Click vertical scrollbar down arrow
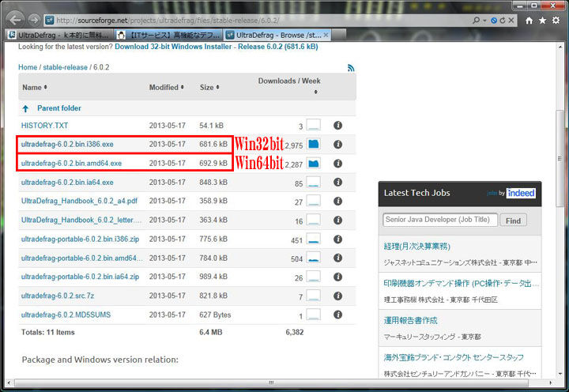 point(560,374)
